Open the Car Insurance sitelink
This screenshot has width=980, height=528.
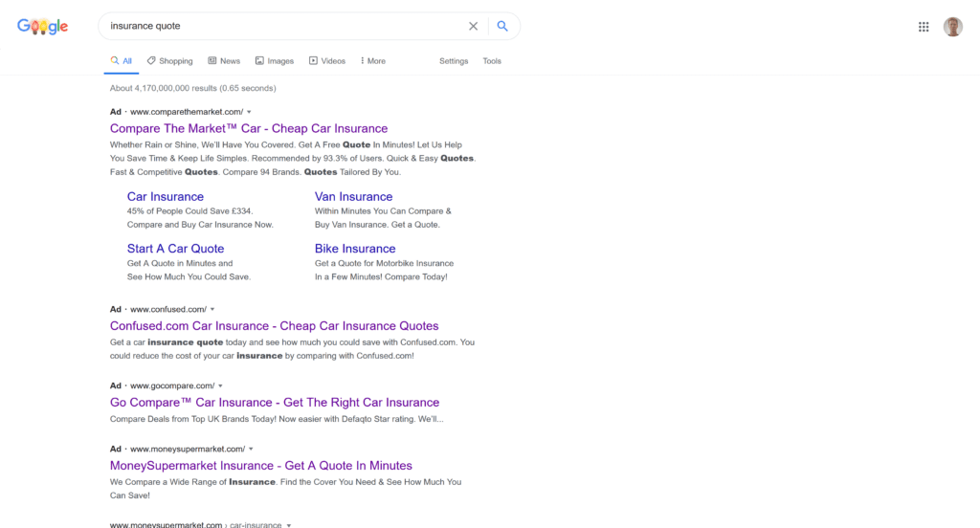coord(166,197)
